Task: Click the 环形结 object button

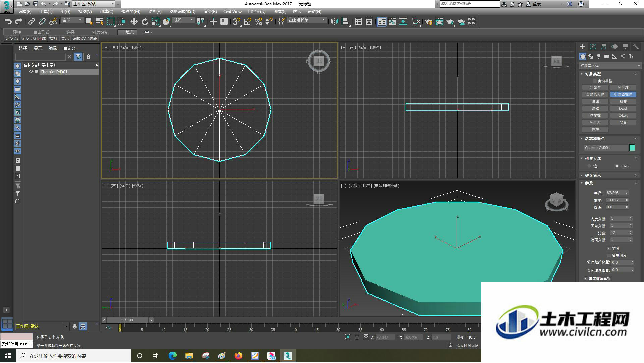Action: click(x=623, y=87)
